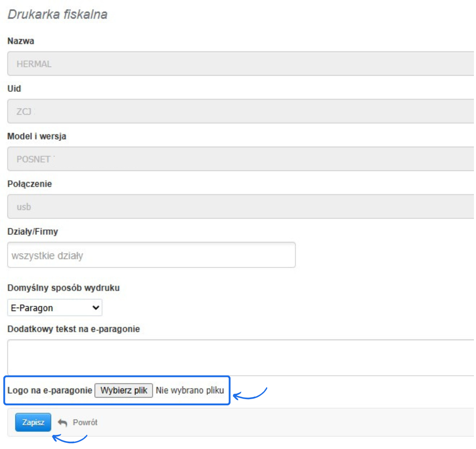Click the Model i wersja POSNET field
This screenshot has width=476, height=449.
[241, 159]
